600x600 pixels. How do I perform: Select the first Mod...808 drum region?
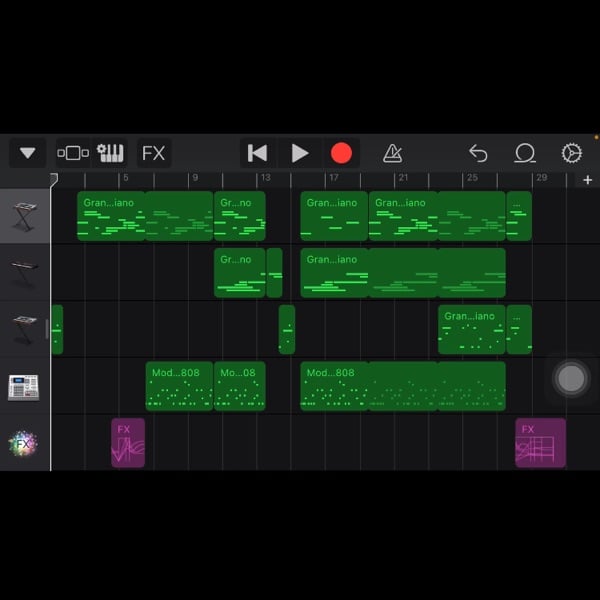179,386
